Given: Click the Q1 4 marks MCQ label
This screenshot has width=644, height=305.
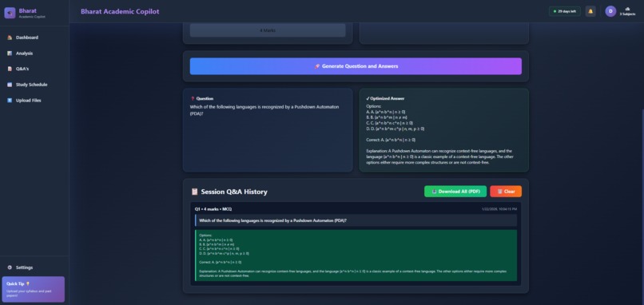Looking at the screenshot, I should [x=213, y=209].
